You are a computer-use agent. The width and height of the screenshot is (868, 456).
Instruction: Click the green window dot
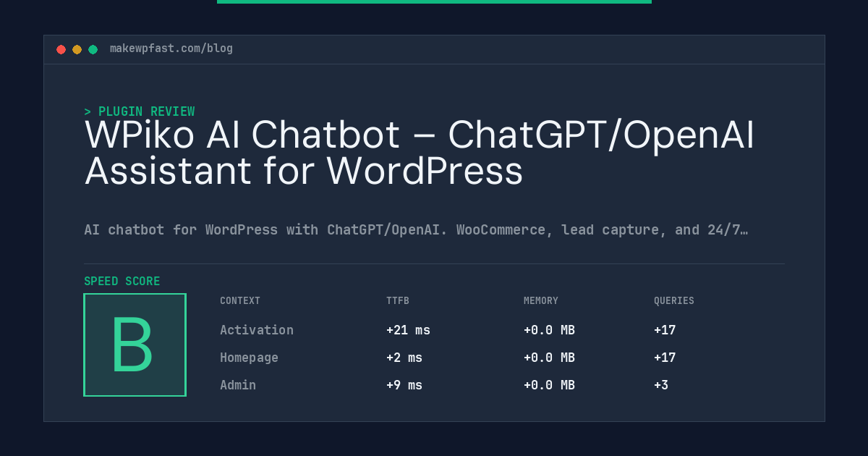coord(93,49)
